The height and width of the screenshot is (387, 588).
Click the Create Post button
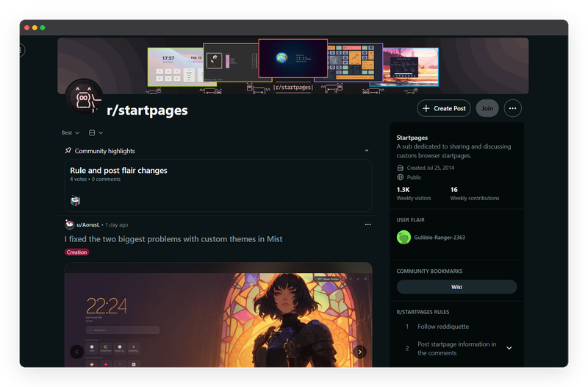[444, 108]
